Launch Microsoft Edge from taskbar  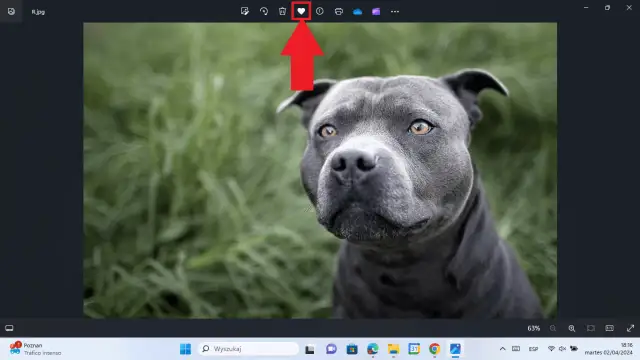[x=373, y=349]
